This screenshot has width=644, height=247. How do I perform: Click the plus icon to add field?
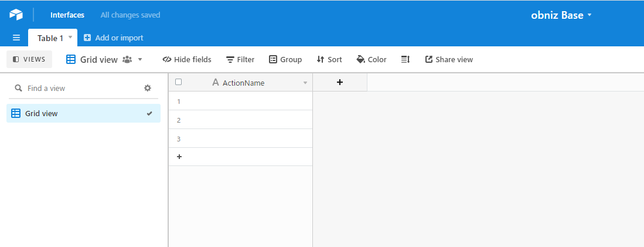pos(340,83)
